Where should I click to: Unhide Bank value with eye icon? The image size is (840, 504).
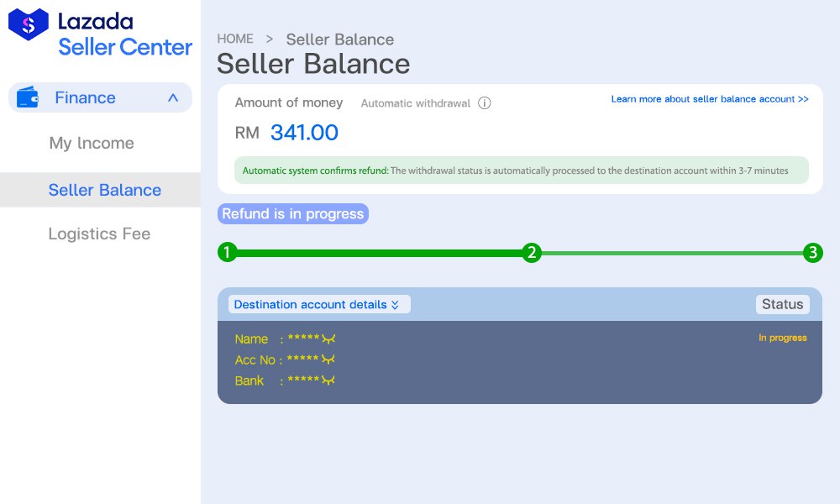[328, 381]
